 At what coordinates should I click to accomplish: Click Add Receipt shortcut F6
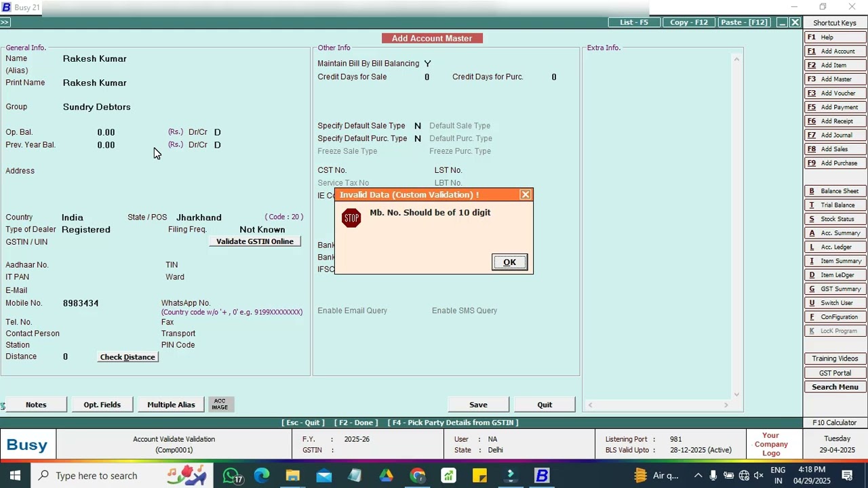point(835,121)
